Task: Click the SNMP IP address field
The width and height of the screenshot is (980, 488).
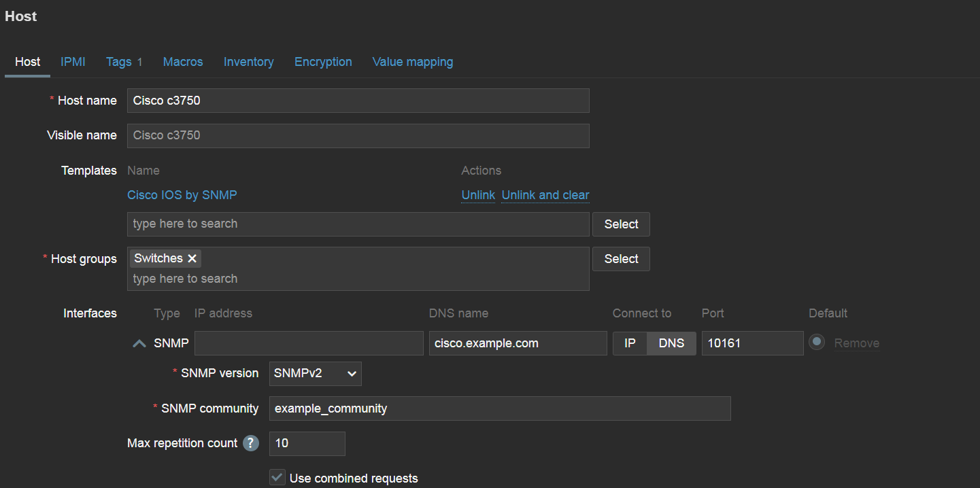Action: 309,343
